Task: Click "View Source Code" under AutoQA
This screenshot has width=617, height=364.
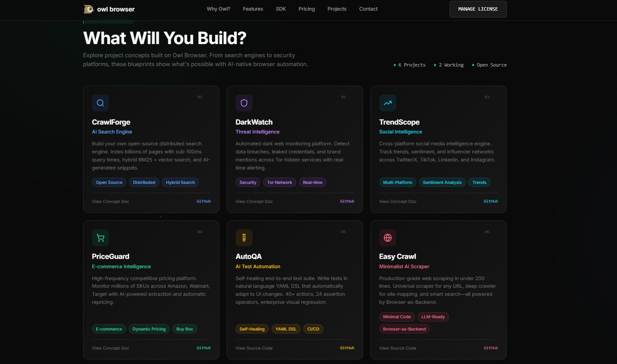Action: [x=254, y=348]
